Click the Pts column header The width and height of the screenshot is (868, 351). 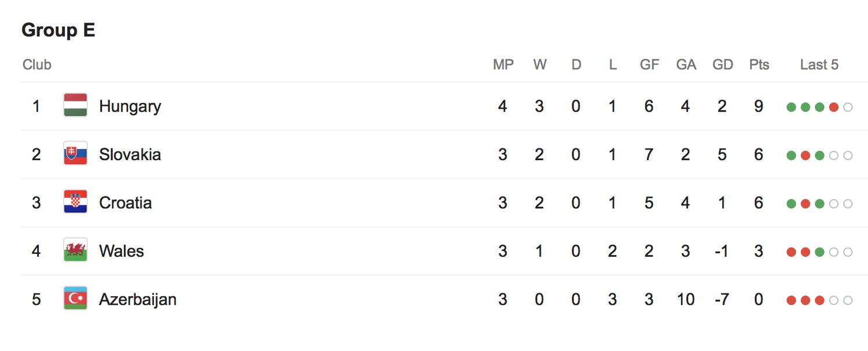[759, 65]
